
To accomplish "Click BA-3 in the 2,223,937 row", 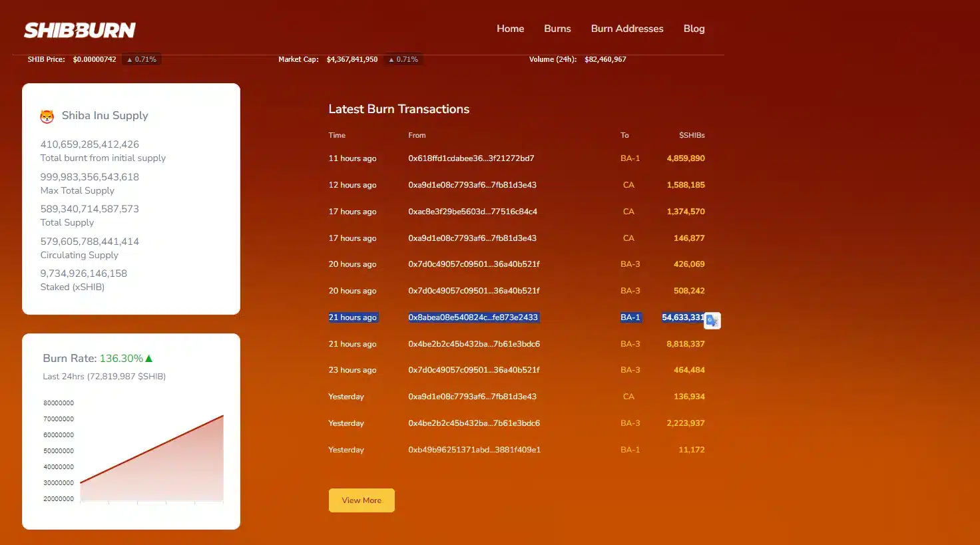I will pyautogui.click(x=630, y=423).
